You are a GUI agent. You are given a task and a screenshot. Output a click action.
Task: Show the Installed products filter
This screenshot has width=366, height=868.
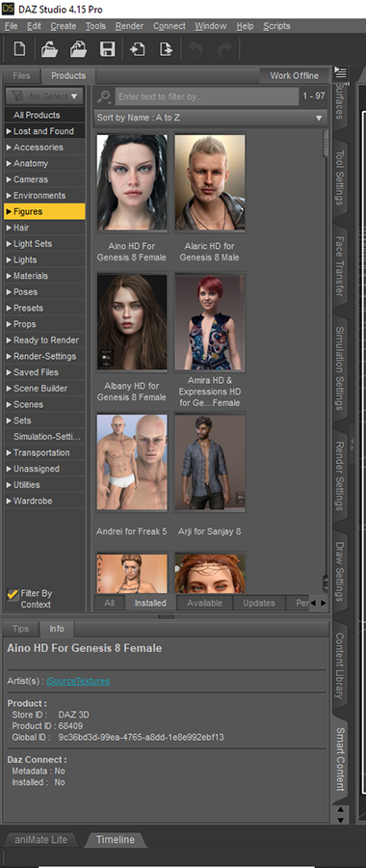pos(150,603)
